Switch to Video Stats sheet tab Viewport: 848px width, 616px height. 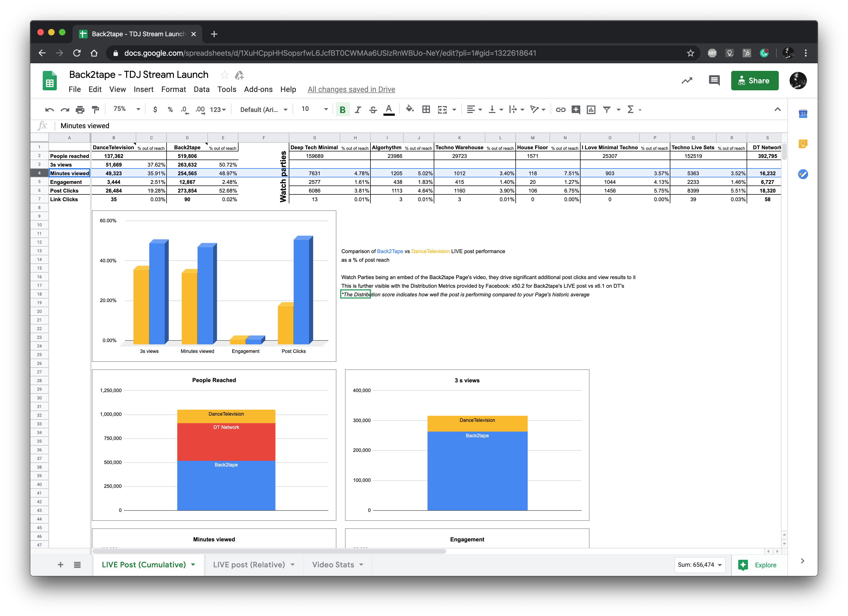coord(333,565)
